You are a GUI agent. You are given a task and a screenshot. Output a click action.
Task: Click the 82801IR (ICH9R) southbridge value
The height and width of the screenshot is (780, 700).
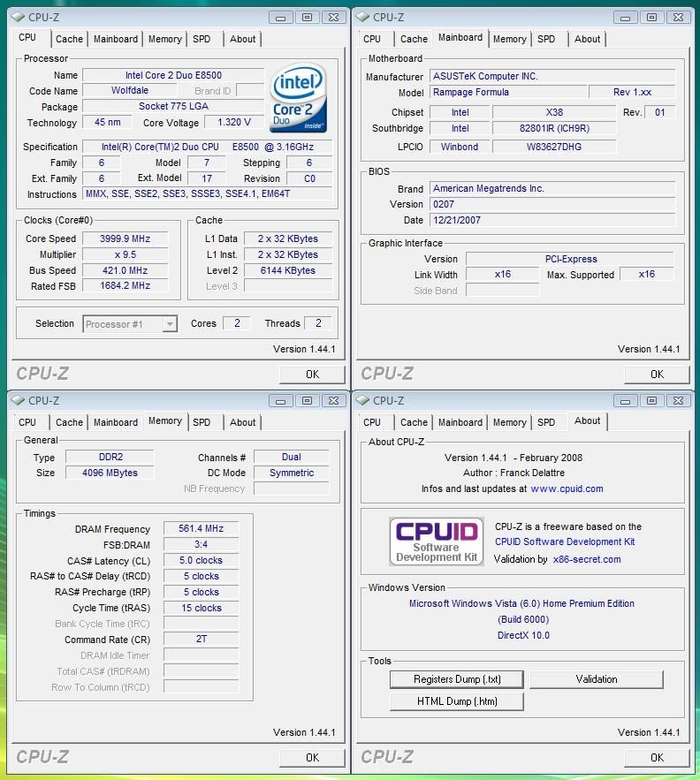tap(554, 128)
